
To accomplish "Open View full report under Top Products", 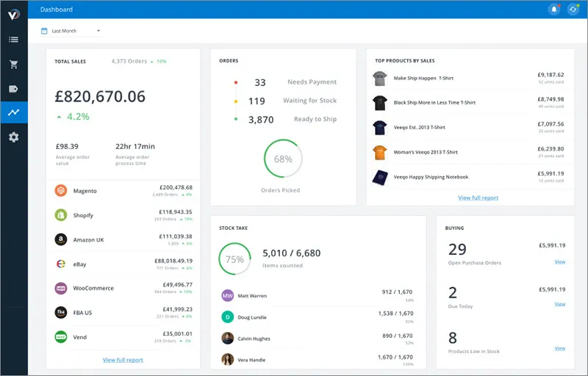I will click(478, 198).
